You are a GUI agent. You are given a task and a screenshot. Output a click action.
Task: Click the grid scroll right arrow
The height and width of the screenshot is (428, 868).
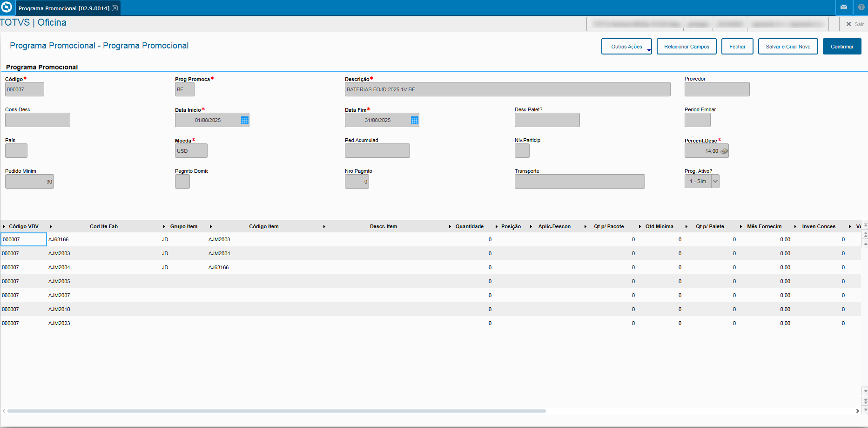[x=857, y=411]
